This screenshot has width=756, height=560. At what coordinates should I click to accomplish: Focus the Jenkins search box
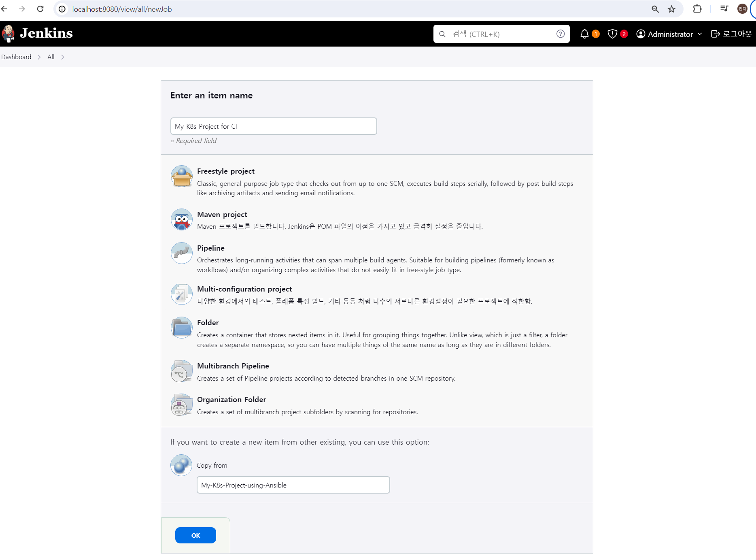click(501, 34)
